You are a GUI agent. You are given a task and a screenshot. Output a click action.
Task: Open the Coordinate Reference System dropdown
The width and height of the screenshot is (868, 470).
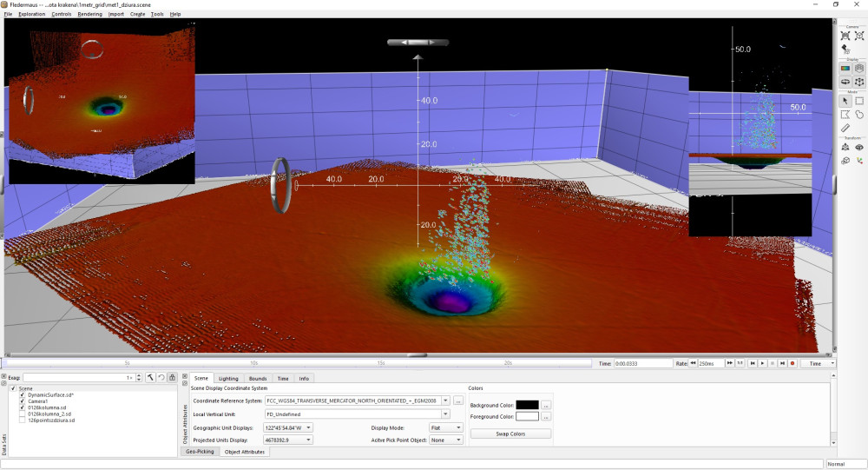pos(445,400)
